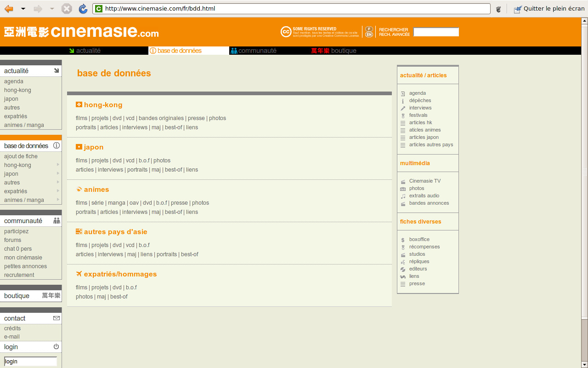Open the communauté tab in navigation bar
The height and width of the screenshot is (368, 588).
click(257, 51)
